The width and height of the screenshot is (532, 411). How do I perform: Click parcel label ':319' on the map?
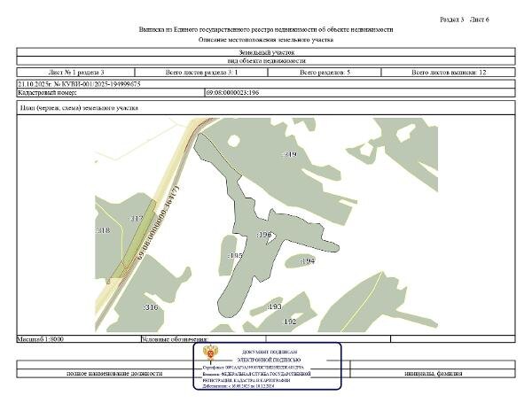coord(289,154)
